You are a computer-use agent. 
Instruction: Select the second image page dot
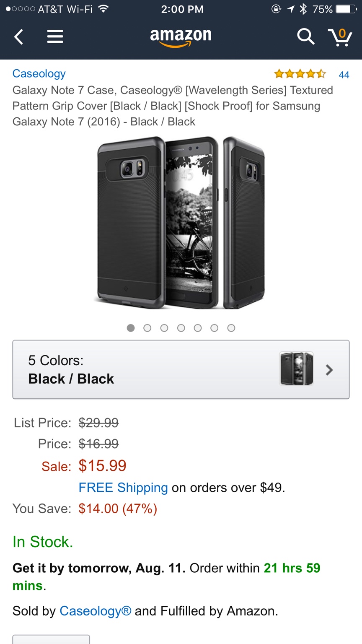point(147,328)
